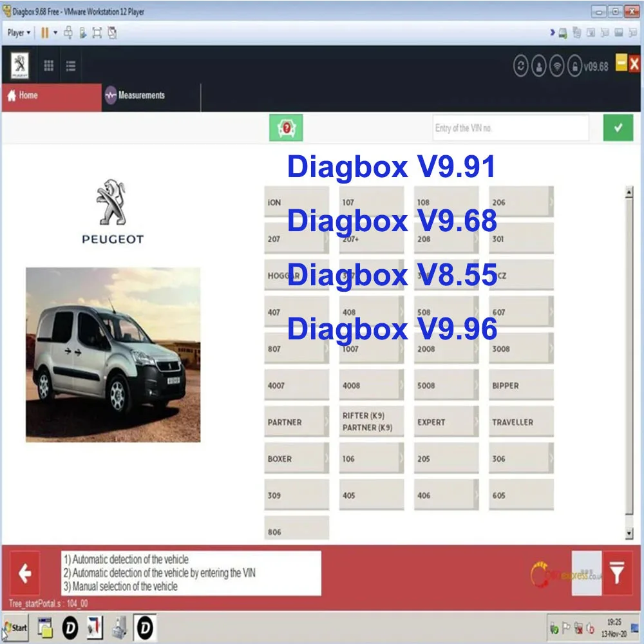Select the Diagbox list view icon
Image resolution: width=644 pixels, height=644 pixels.
(x=71, y=65)
